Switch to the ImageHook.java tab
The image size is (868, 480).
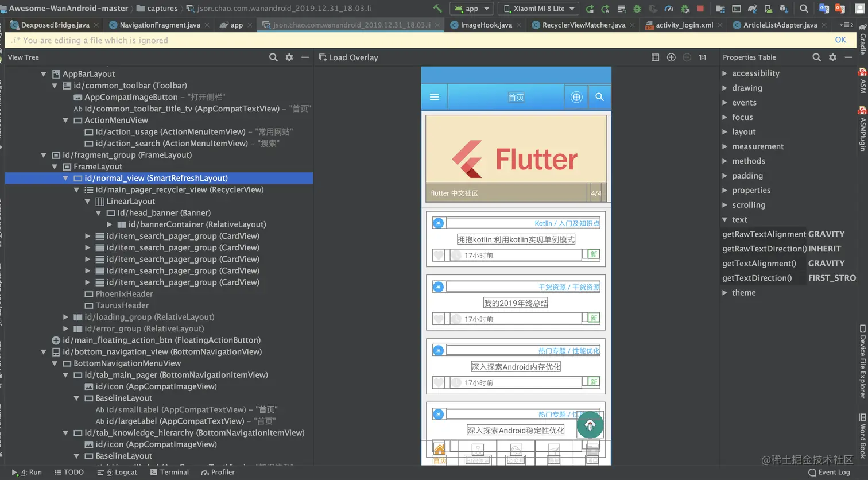pos(486,25)
